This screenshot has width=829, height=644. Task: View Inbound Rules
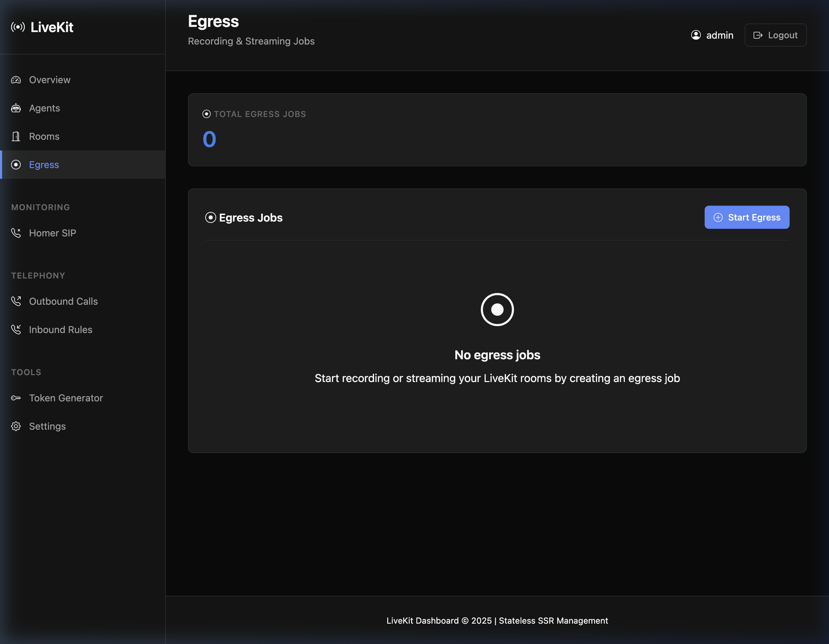pyautogui.click(x=83, y=330)
